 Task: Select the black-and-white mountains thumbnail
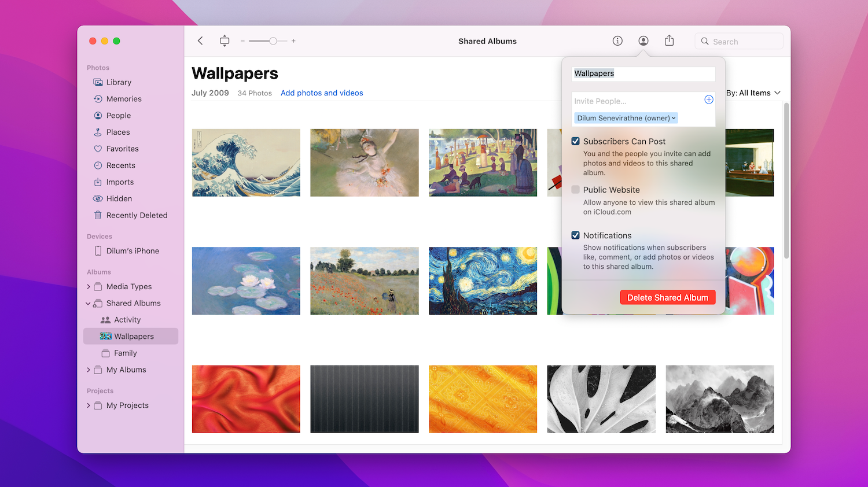[720, 399]
